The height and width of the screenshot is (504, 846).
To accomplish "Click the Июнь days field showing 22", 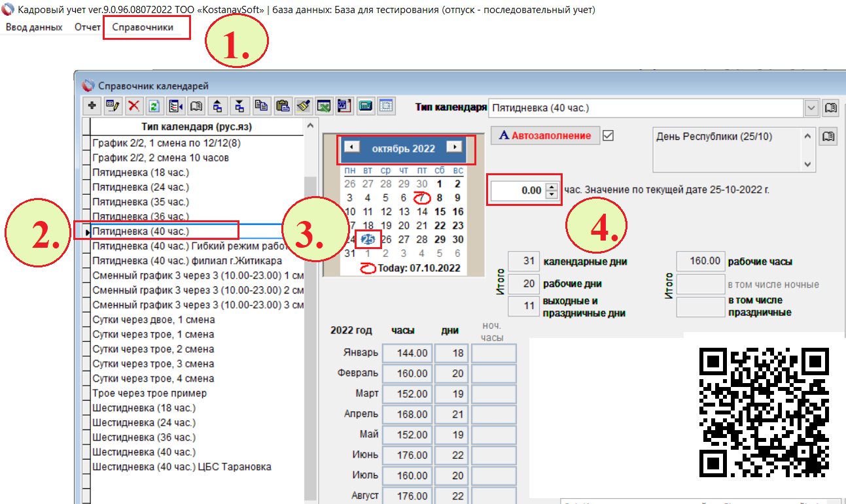I will click(x=451, y=455).
